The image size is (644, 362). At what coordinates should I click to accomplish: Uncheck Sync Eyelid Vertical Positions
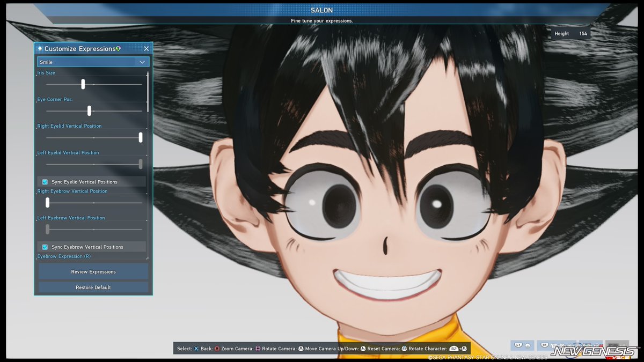point(45,182)
